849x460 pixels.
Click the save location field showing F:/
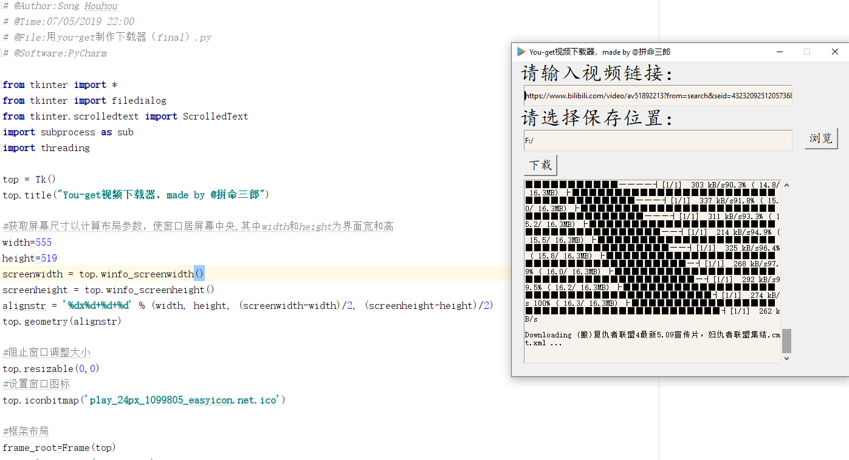[658, 141]
